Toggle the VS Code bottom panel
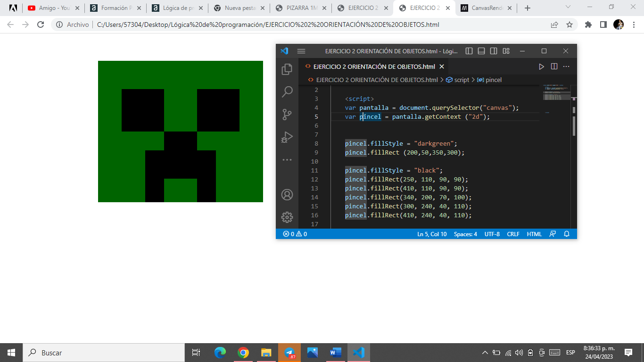Screen dimensions: 644x362 [481, 51]
